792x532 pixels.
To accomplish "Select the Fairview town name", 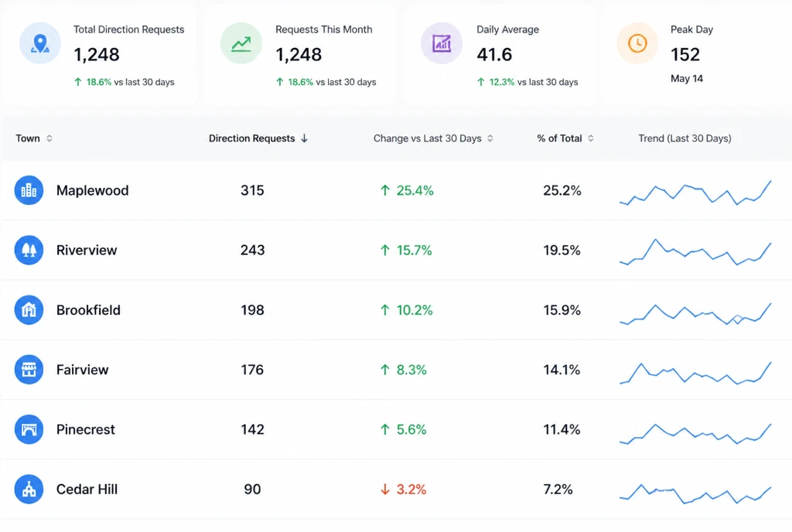I will [82, 370].
